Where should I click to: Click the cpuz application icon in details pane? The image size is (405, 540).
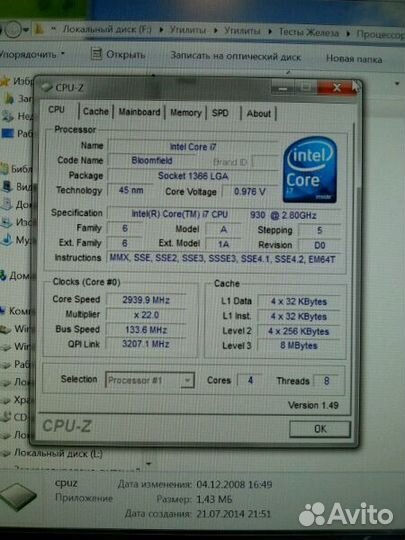point(18,497)
